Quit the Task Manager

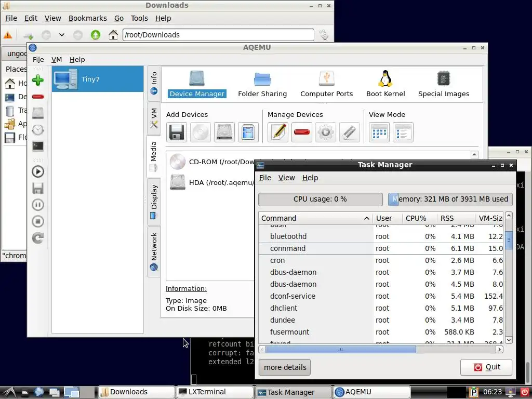click(486, 367)
